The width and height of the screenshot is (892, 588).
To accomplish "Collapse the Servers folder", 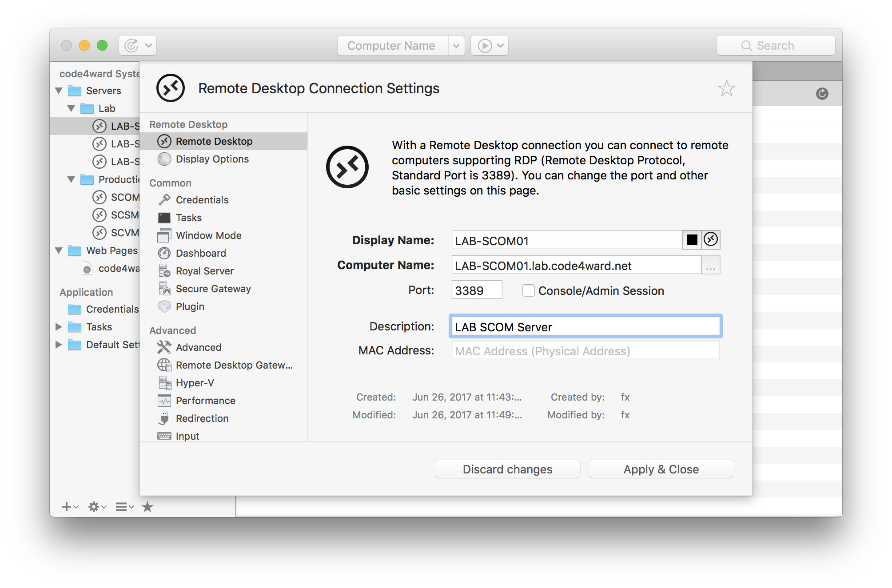I will coord(59,91).
